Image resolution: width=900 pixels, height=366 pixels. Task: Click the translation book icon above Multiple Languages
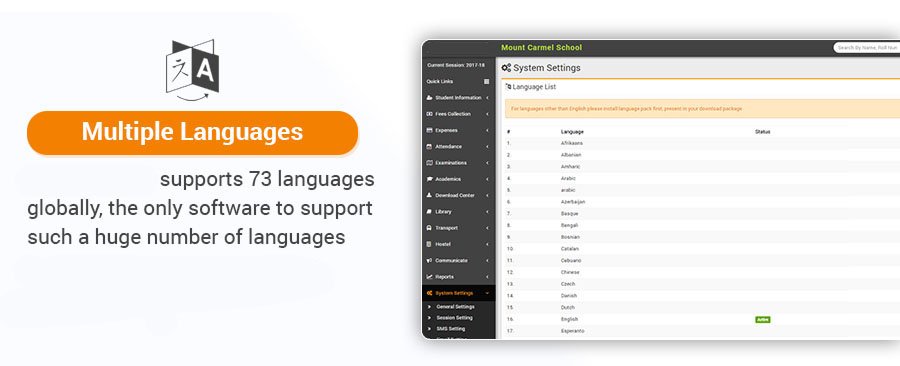(192, 70)
